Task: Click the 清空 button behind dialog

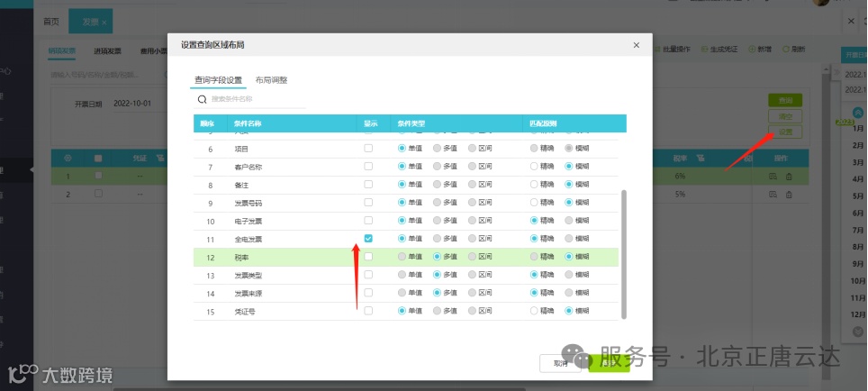Action: [785, 116]
